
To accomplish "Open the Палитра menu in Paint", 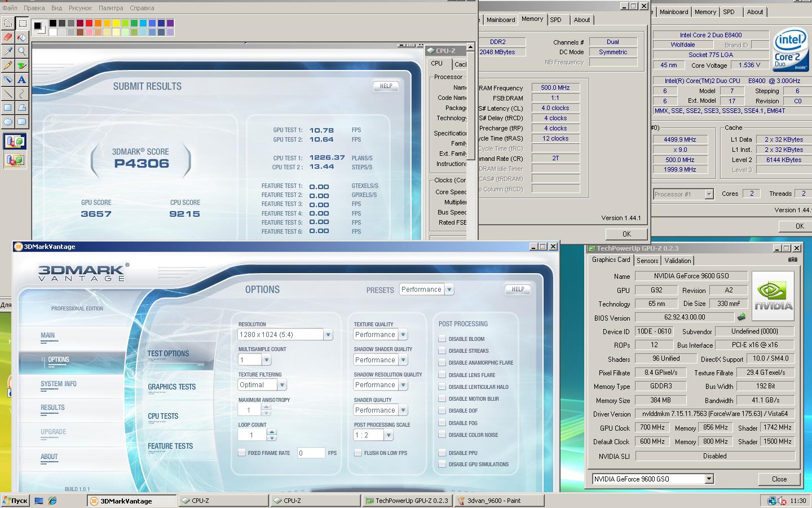I will [111, 8].
